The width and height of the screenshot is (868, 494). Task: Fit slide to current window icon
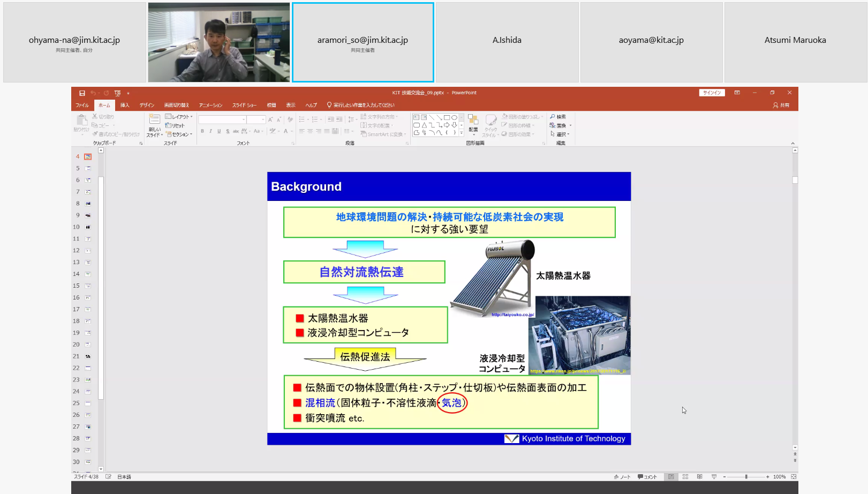click(x=794, y=476)
